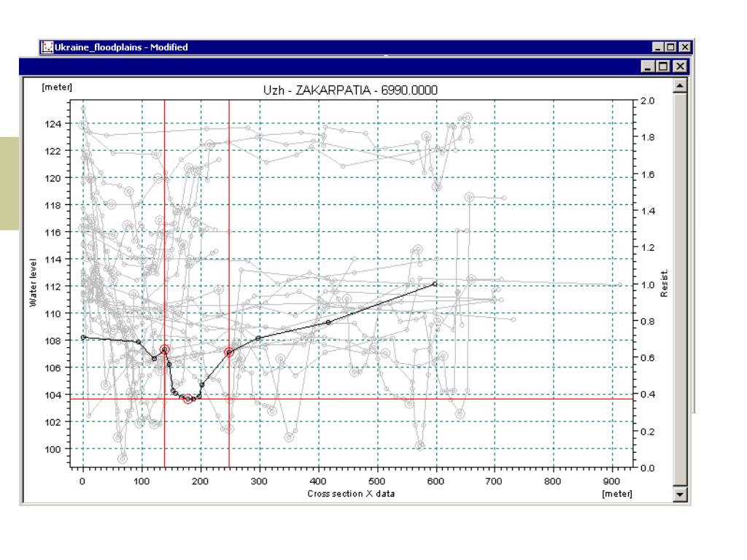This screenshot has width=747, height=560.
Task: Select the black profile point near 300 meters
Action: (x=259, y=338)
